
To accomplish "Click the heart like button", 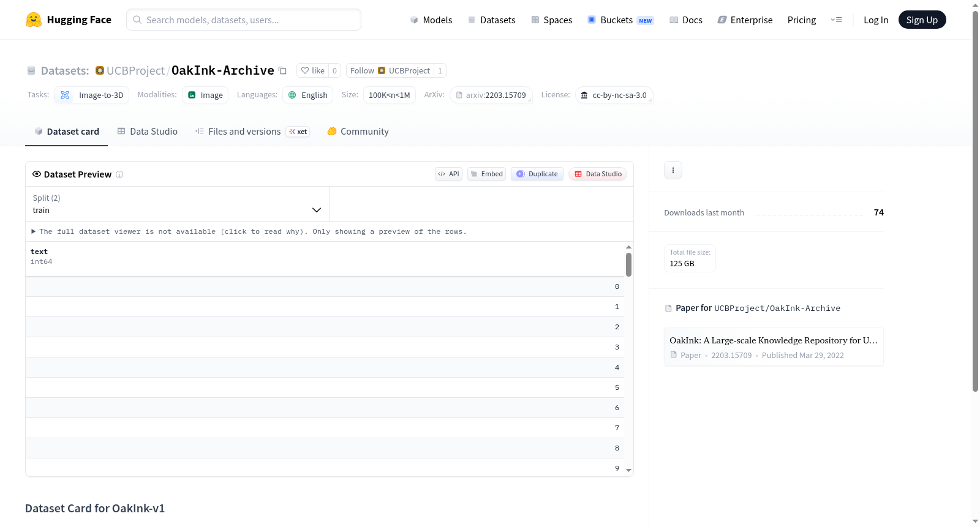I will click(x=312, y=70).
